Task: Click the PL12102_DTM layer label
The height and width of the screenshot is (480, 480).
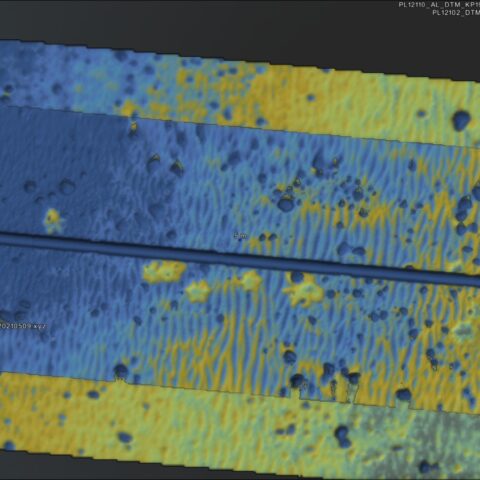Action: click(456, 13)
